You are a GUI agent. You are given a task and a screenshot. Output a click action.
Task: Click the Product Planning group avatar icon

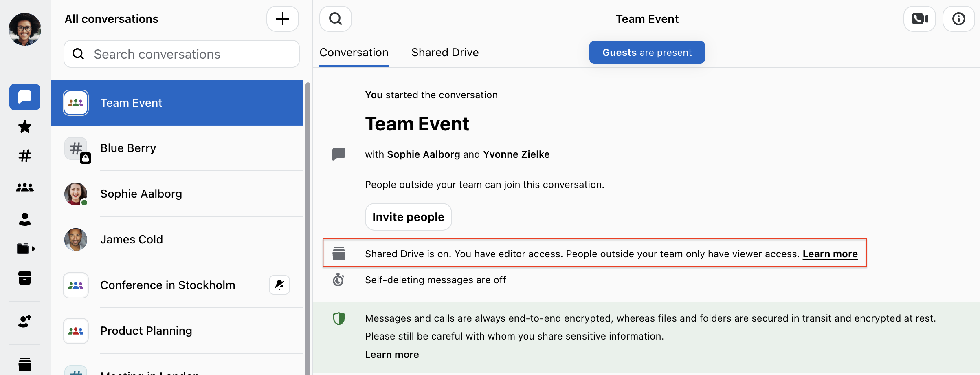(x=76, y=331)
